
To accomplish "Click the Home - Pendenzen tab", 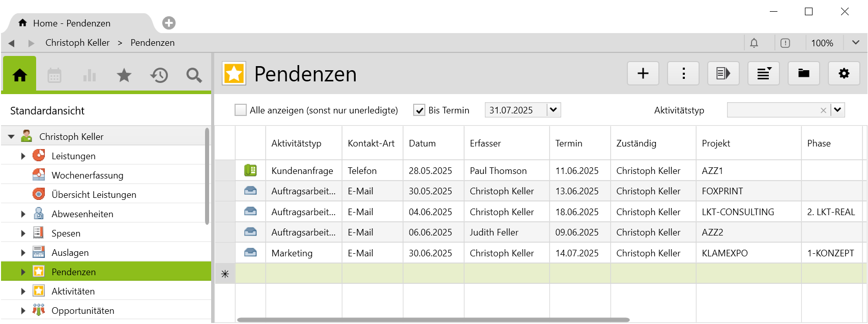I will tap(71, 23).
